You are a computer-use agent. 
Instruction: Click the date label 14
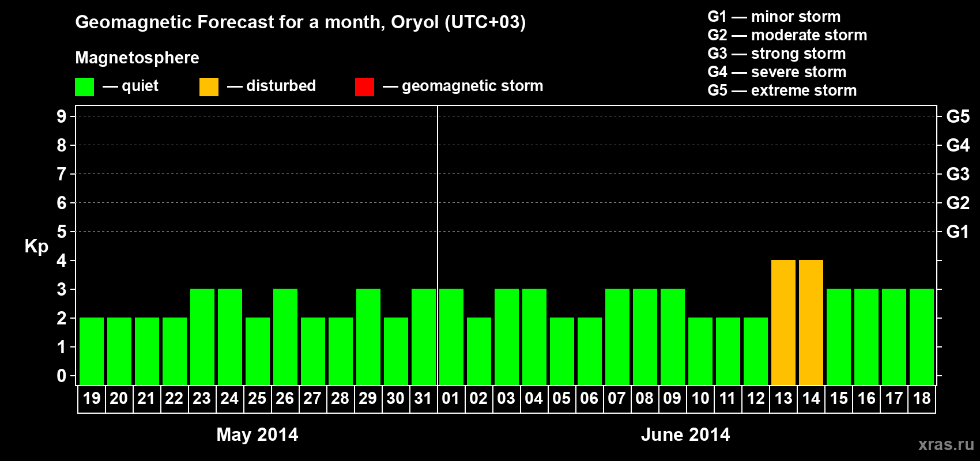(x=811, y=398)
